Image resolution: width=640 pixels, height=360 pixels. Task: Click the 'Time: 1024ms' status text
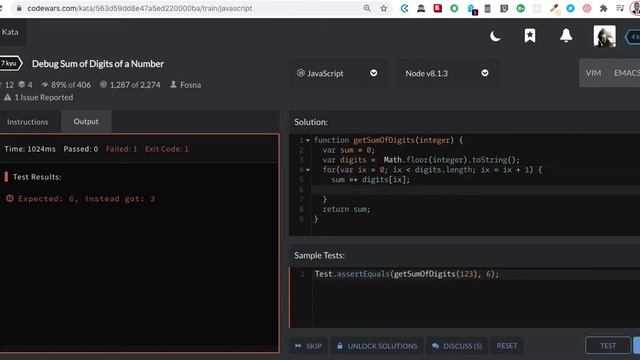[30, 149]
